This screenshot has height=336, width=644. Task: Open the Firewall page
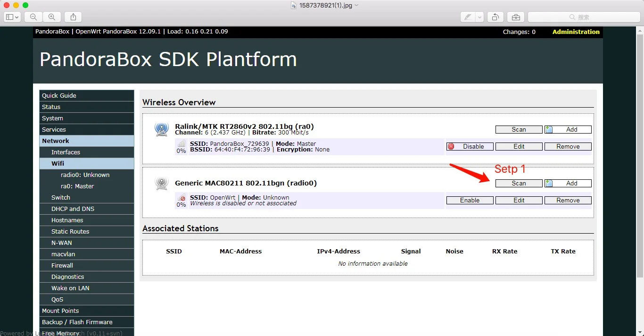click(87, 265)
